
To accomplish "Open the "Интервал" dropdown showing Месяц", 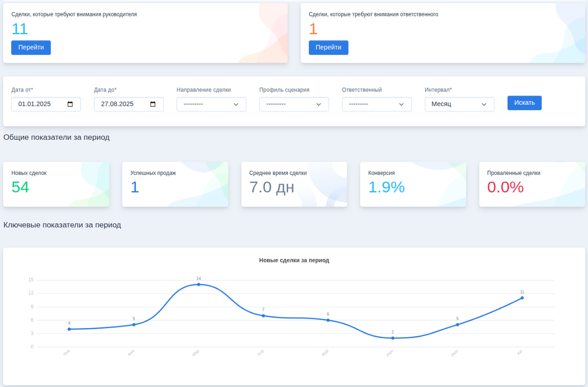I will [459, 104].
